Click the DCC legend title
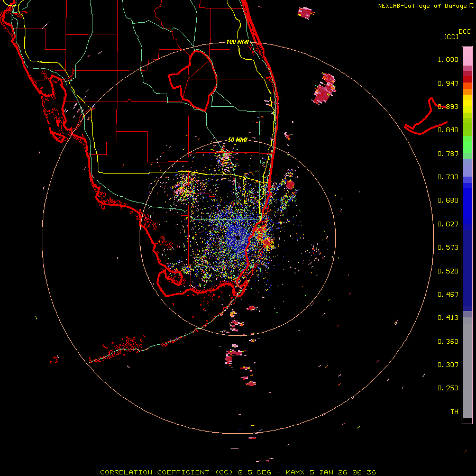This screenshot has height=476, width=476. (465, 32)
